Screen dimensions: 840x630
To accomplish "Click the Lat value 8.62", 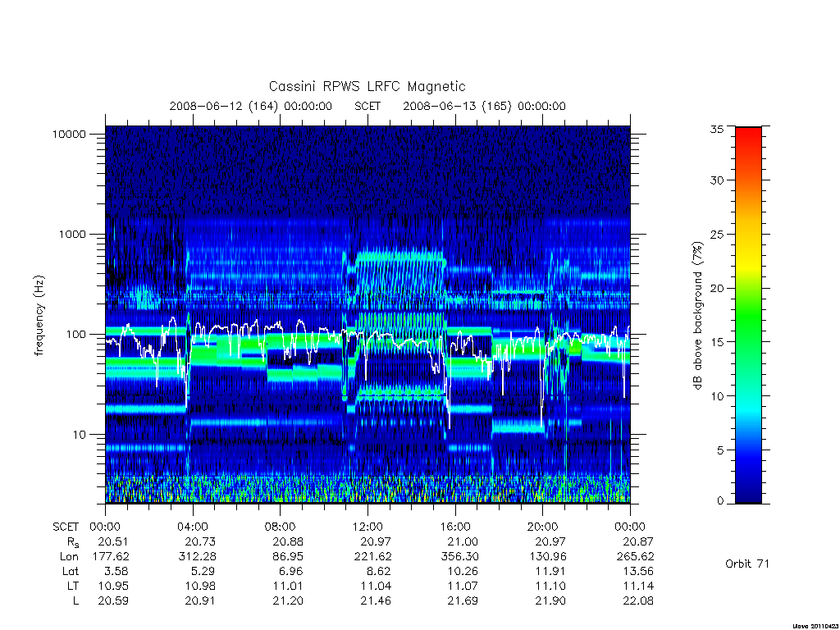I will pyautogui.click(x=379, y=571).
